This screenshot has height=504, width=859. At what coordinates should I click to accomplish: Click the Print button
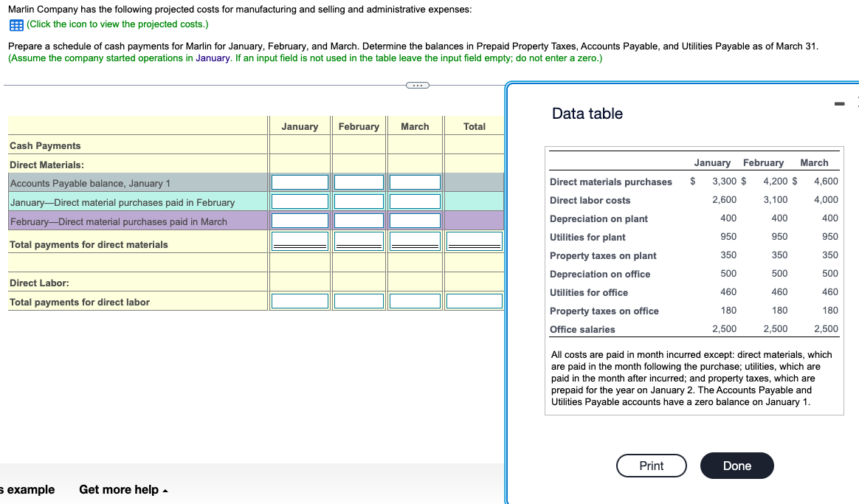(652, 466)
